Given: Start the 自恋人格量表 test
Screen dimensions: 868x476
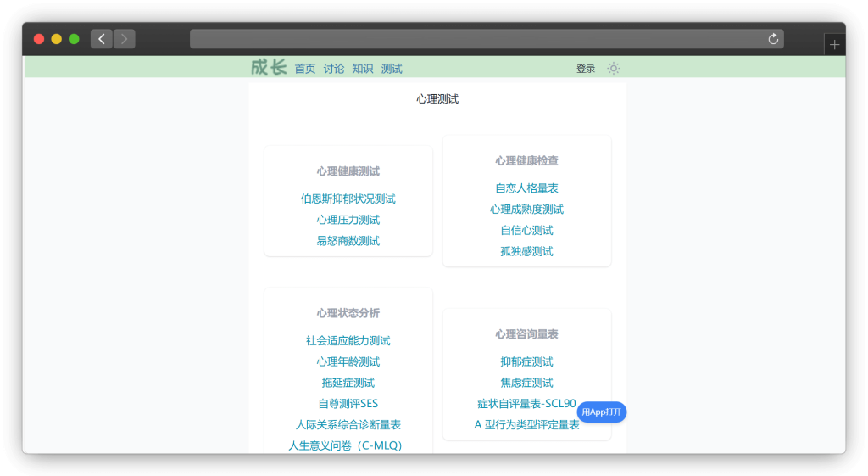Looking at the screenshot, I should 527,188.
